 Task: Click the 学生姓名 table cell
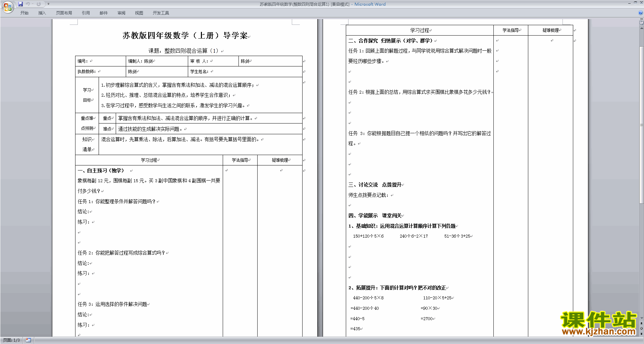(x=245, y=71)
